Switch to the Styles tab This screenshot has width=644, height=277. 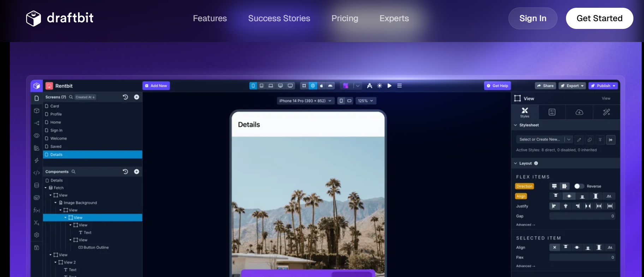[525, 112]
